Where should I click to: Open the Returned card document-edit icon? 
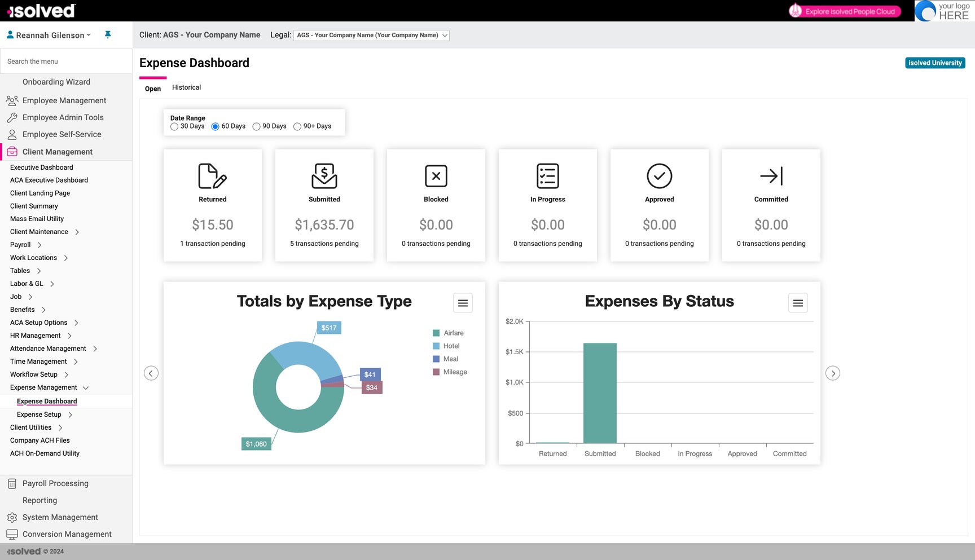(x=213, y=176)
